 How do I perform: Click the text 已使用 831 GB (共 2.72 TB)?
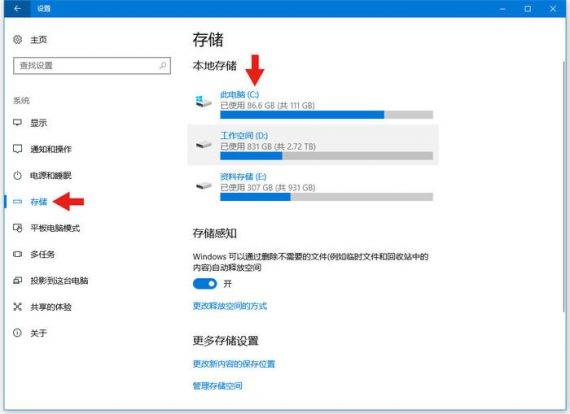(x=268, y=146)
